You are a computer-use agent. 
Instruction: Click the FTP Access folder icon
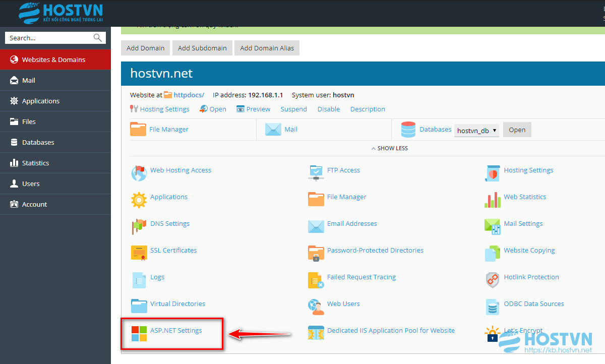click(316, 173)
